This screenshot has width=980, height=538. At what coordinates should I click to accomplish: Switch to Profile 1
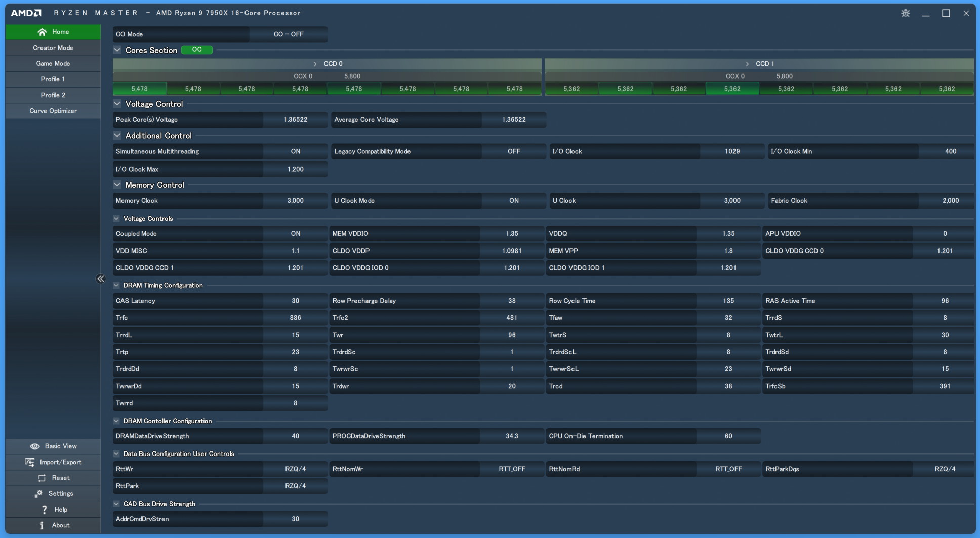click(53, 79)
